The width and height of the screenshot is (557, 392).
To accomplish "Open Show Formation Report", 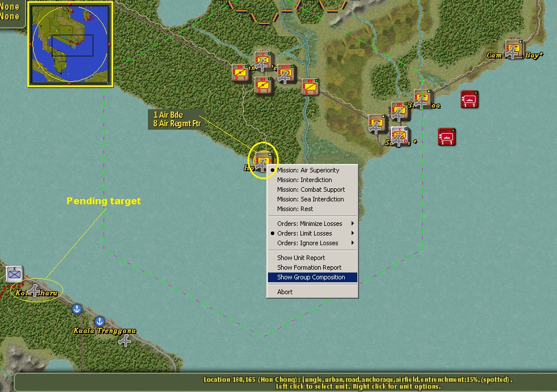I will coord(312,267).
